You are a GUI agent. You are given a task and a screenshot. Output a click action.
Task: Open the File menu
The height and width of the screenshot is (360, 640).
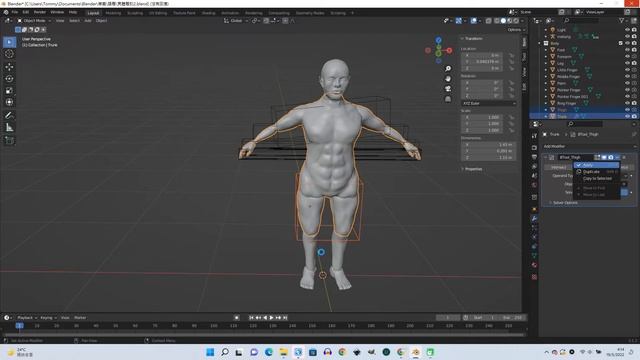pyautogui.click(x=15, y=12)
